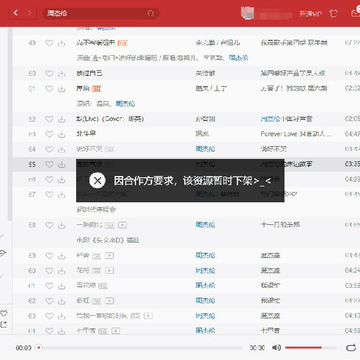360x360 pixels.
Task: Open album Forever Love 34首动人...
Action: coord(296,134)
